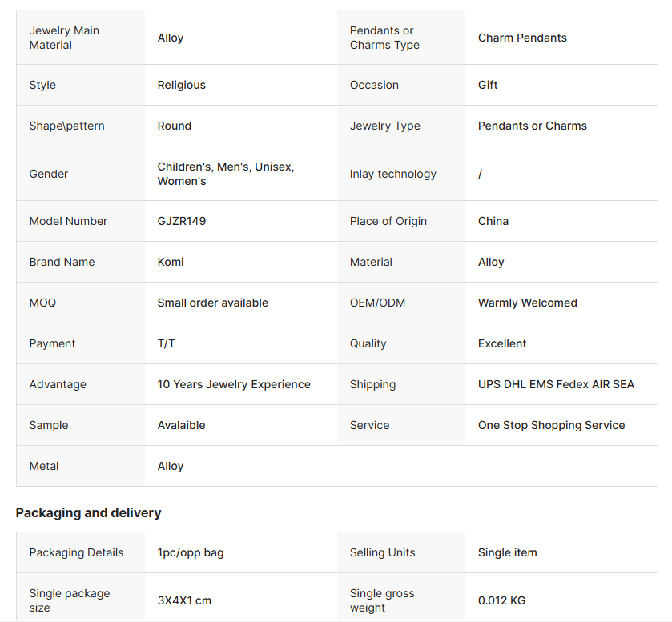Viewport: 672px width, 622px height.
Task: Click the 'Charm Pendants' value cell
Action: coord(522,38)
